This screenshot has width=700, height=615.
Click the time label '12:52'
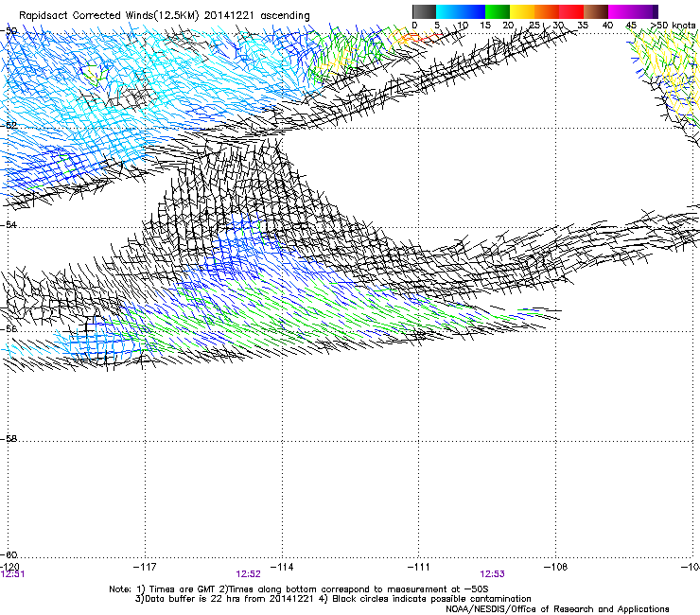(248, 574)
